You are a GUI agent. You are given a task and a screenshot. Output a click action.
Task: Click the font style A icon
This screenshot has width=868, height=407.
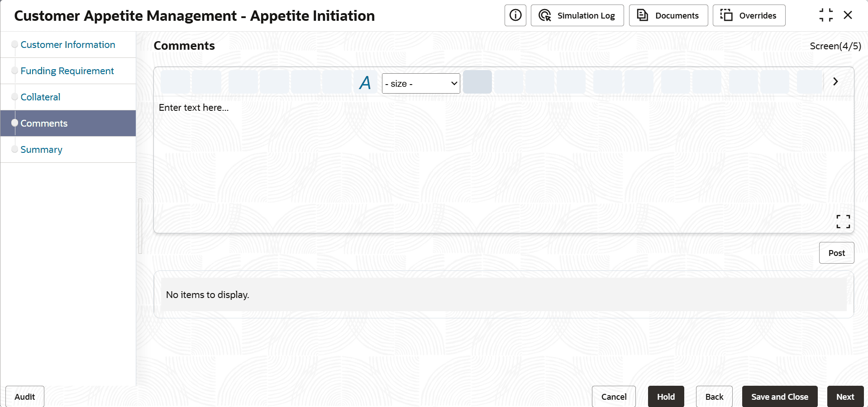coord(365,83)
